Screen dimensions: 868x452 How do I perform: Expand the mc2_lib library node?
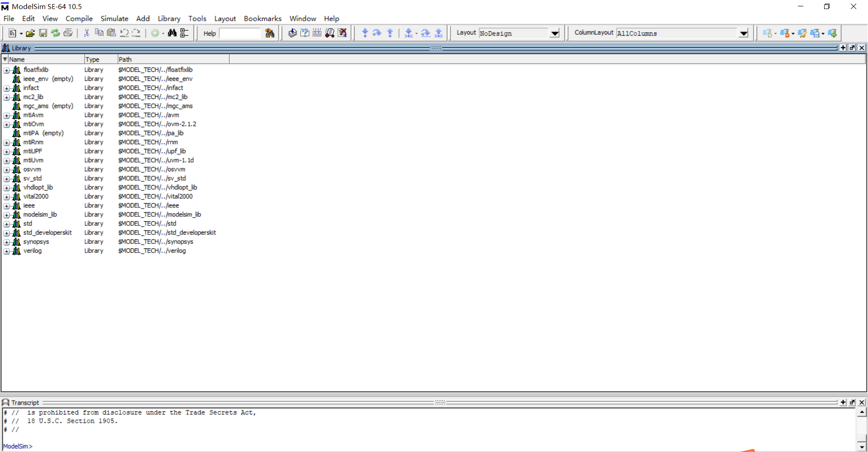pyautogui.click(x=7, y=97)
